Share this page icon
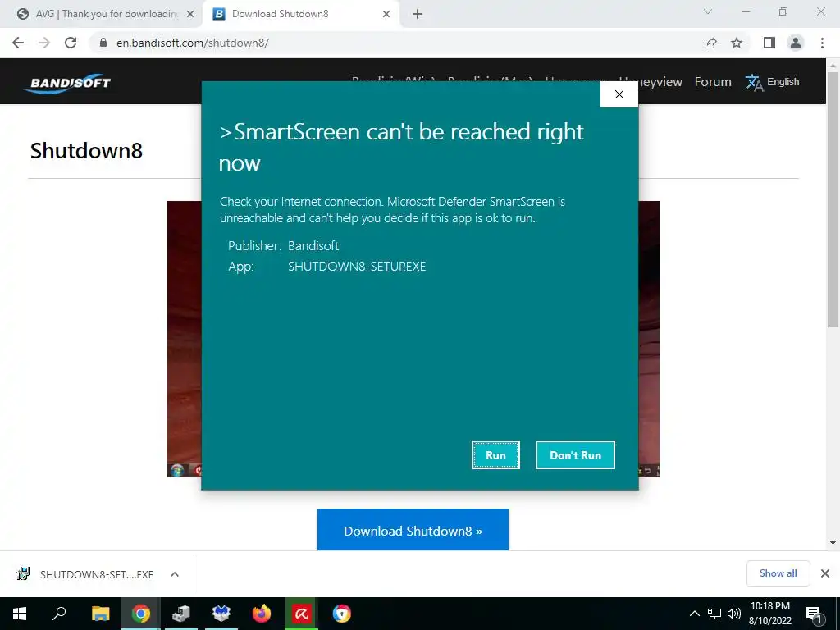The height and width of the screenshot is (630, 840). pyautogui.click(x=710, y=43)
